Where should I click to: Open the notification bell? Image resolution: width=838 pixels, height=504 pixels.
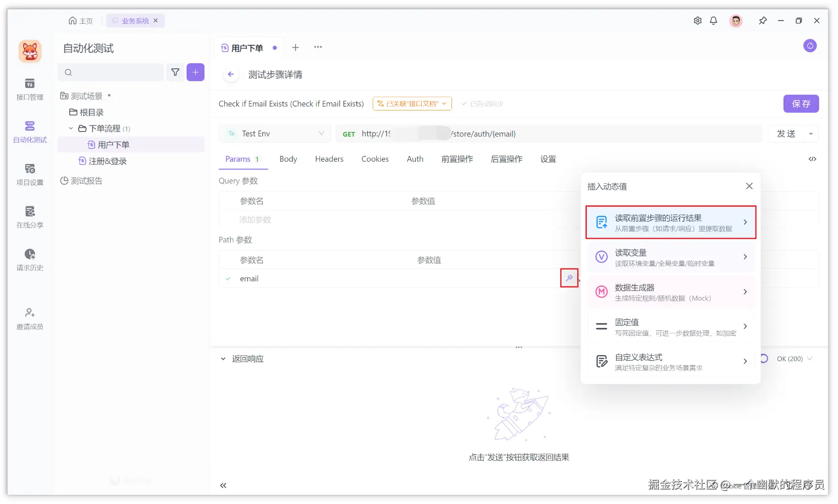tap(714, 21)
